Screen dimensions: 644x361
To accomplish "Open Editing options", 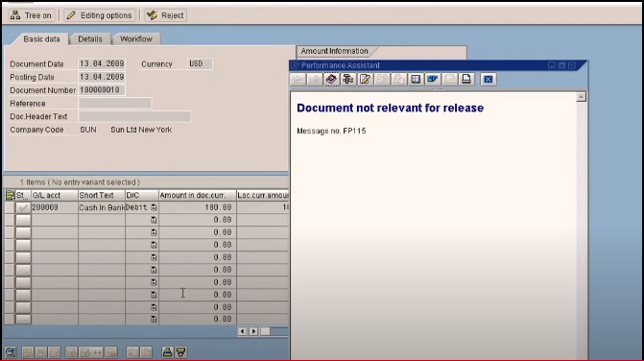I will pyautogui.click(x=100, y=15).
